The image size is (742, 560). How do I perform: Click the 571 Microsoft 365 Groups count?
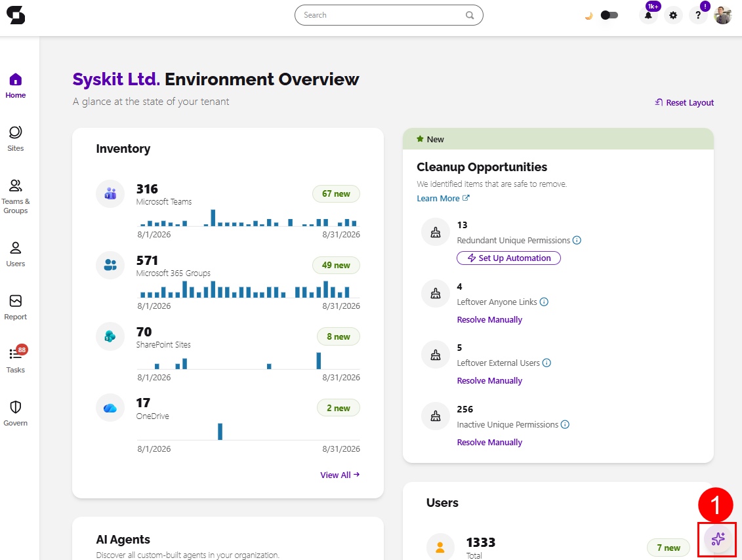pos(147,260)
